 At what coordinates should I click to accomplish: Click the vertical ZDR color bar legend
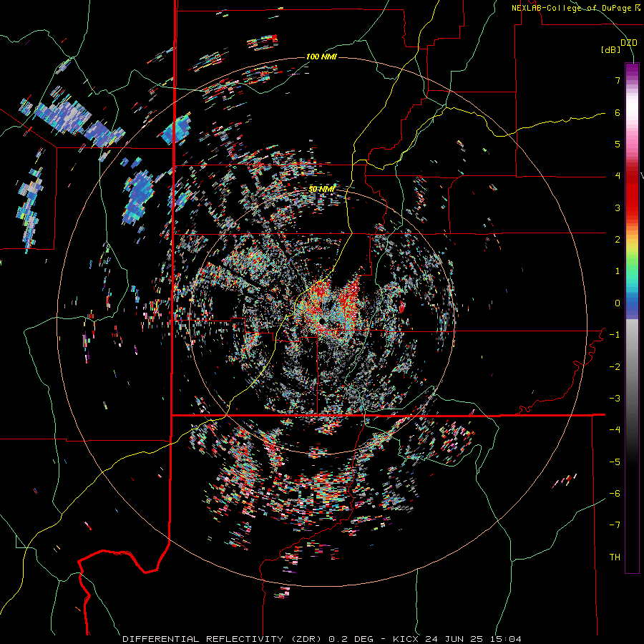(632, 318)
